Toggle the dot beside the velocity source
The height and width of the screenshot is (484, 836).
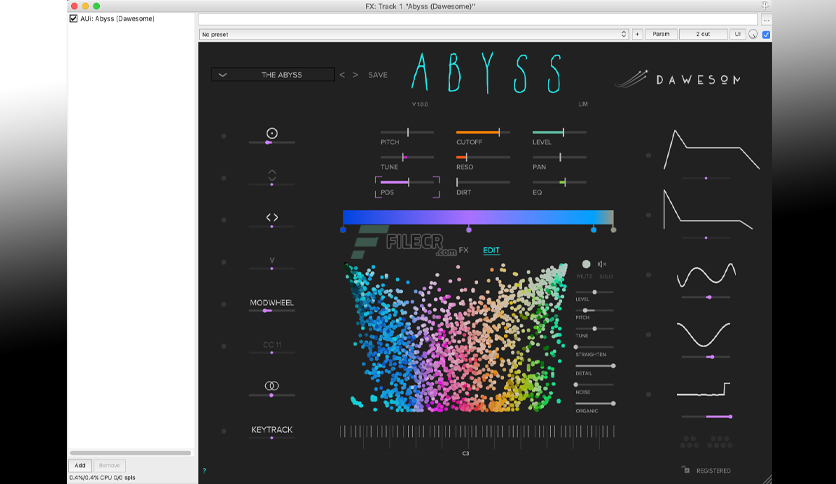click(x=224, y=136)
